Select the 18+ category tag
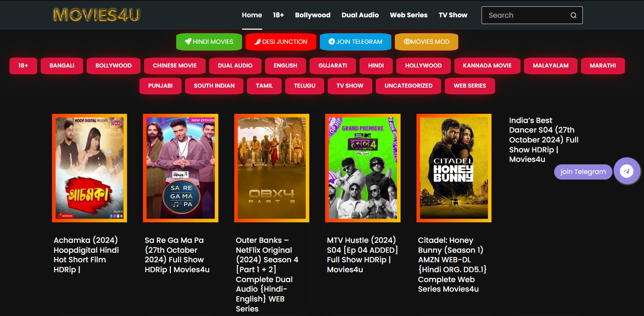 click(x=23, y=66)
